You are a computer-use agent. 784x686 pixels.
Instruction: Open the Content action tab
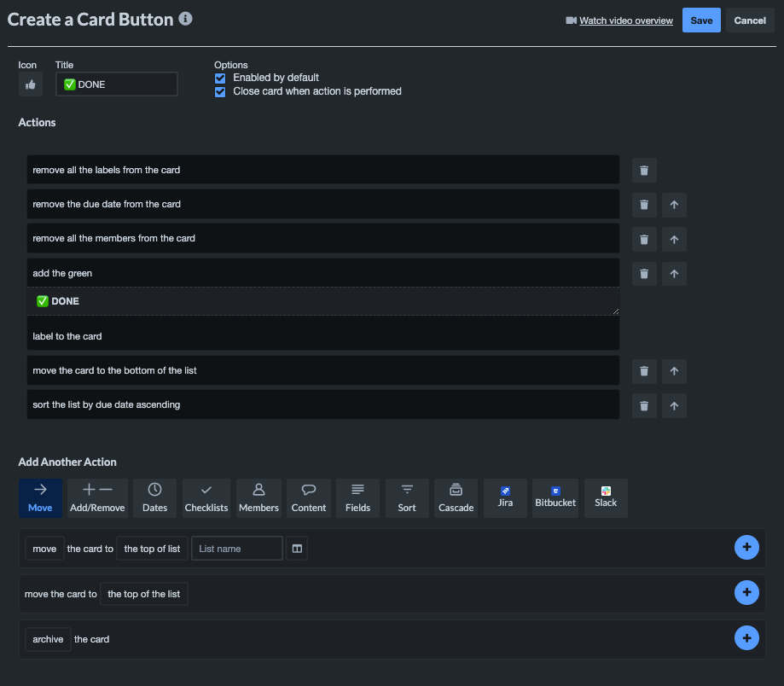pyautogui.click(x=309, y=498)
